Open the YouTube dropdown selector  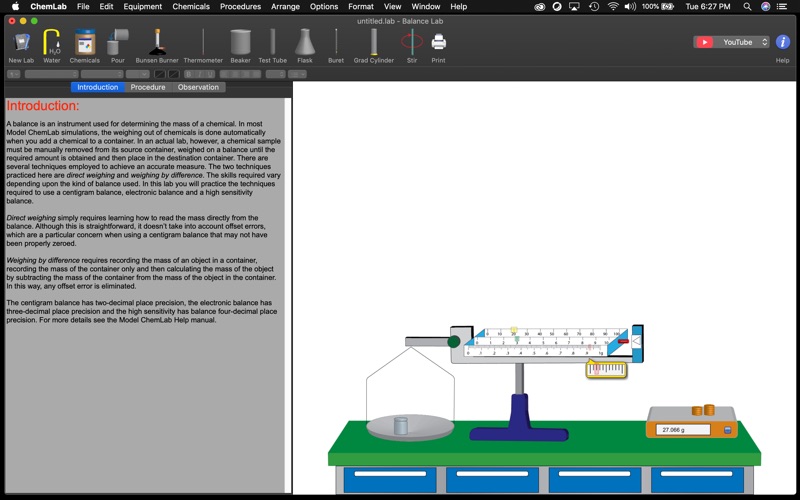pos(731,42)
